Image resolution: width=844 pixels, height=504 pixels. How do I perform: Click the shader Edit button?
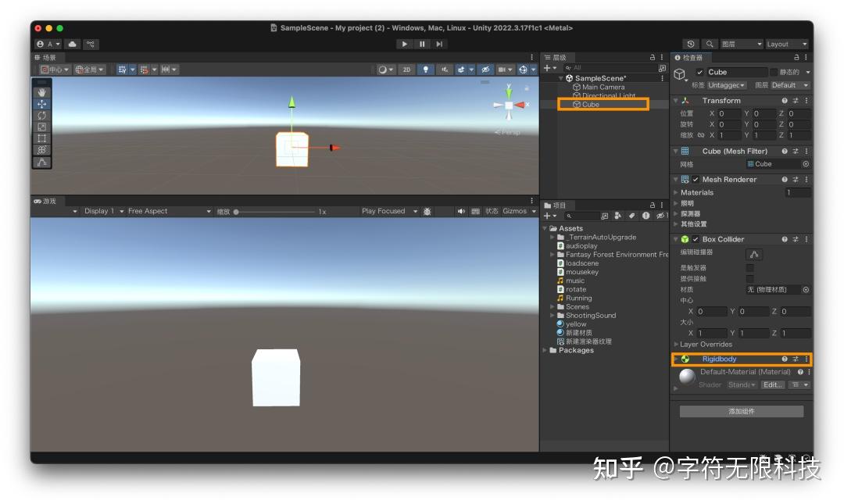point(772,385)
